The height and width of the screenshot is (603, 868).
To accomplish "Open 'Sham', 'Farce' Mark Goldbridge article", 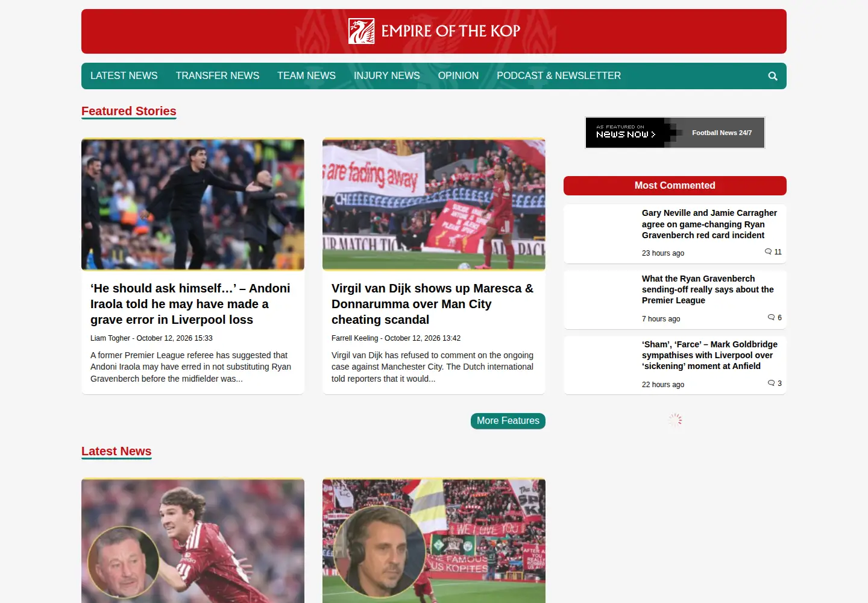I will (709, 355).
